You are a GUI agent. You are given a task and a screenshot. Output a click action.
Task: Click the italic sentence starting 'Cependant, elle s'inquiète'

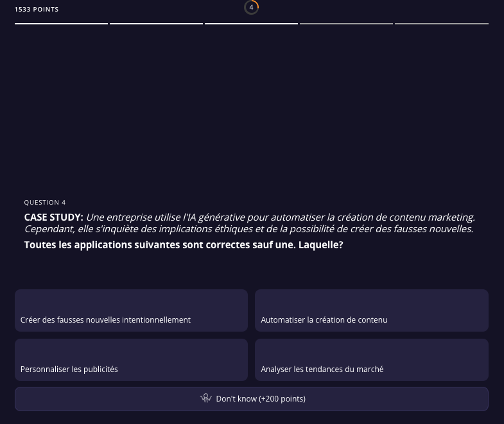[x=248, y=229]
